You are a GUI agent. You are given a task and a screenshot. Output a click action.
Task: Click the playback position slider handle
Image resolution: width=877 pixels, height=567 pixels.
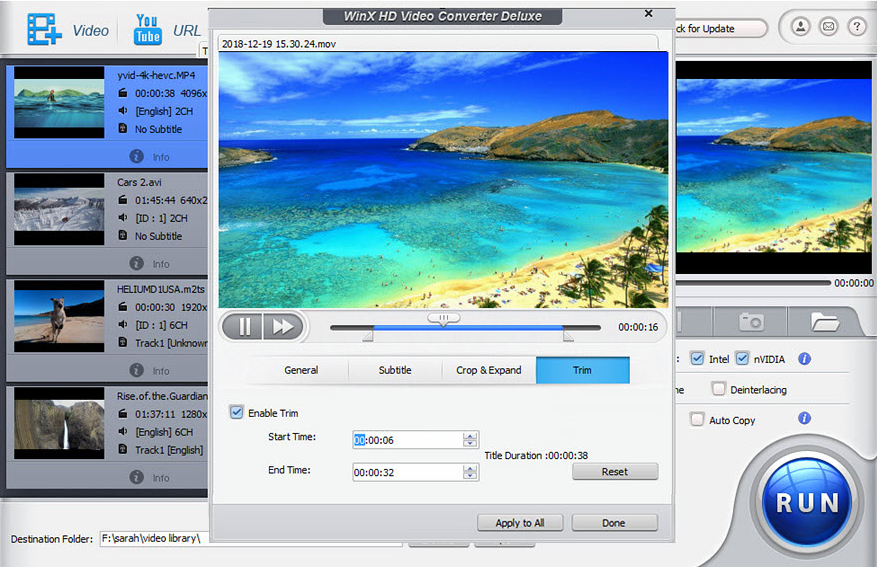pos(443,318)
